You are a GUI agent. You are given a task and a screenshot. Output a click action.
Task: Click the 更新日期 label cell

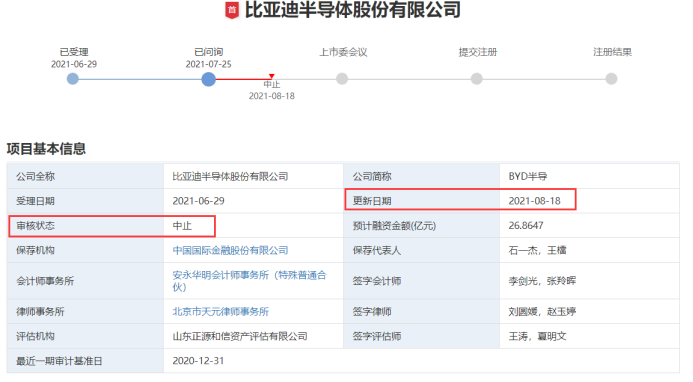click(422, 201)
